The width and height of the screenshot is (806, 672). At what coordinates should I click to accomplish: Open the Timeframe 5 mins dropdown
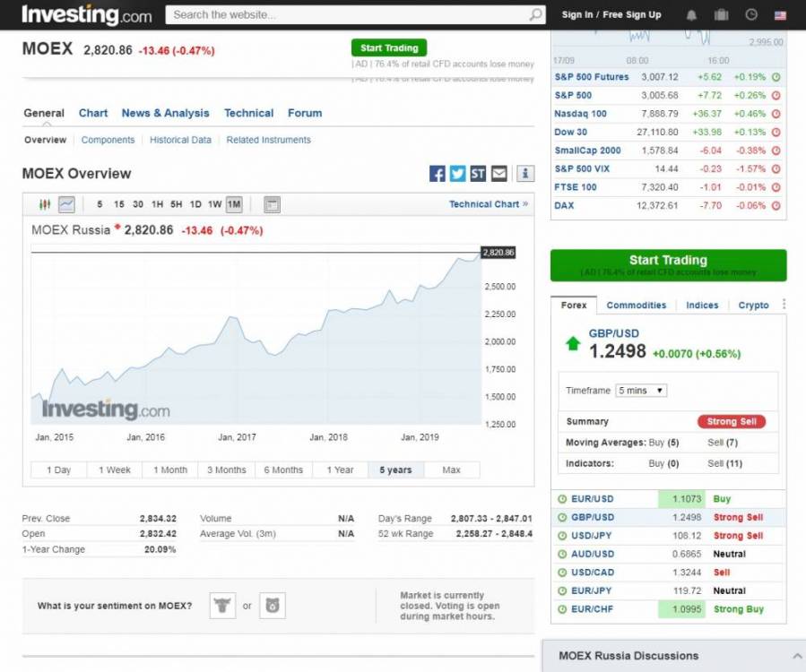click(x=641, y=391)
